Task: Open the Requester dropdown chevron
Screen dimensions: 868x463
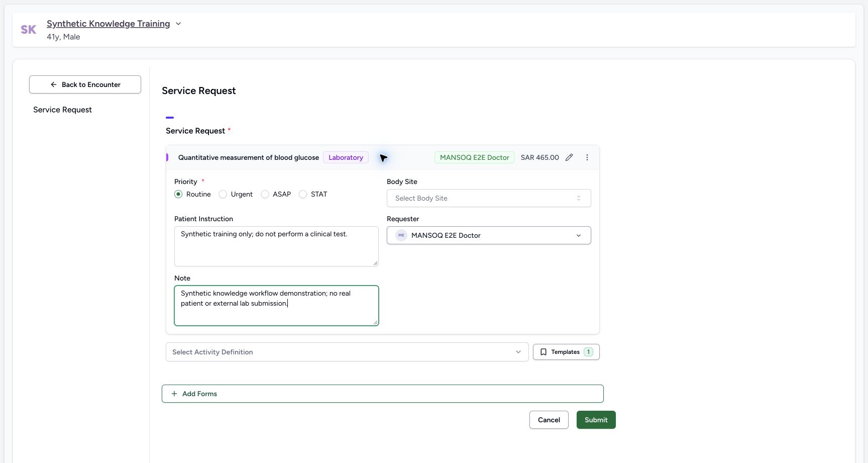Action: (x=579, y=235)
